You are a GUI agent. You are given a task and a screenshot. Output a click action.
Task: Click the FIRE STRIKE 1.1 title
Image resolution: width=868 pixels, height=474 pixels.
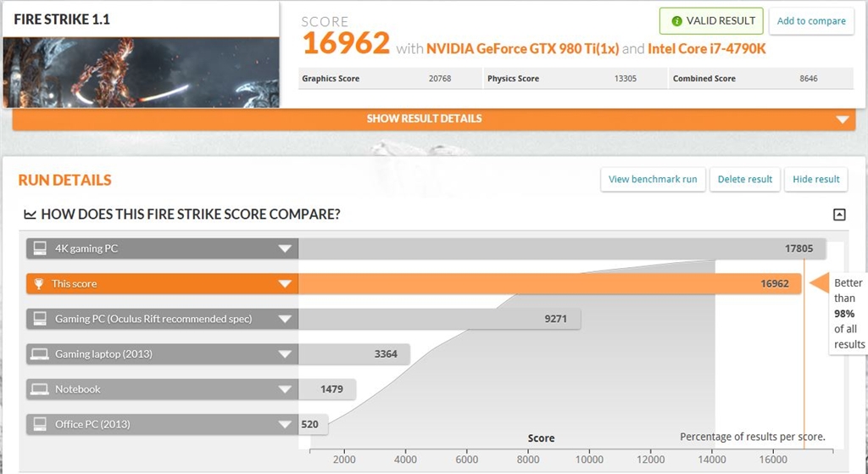click(62, 20)
